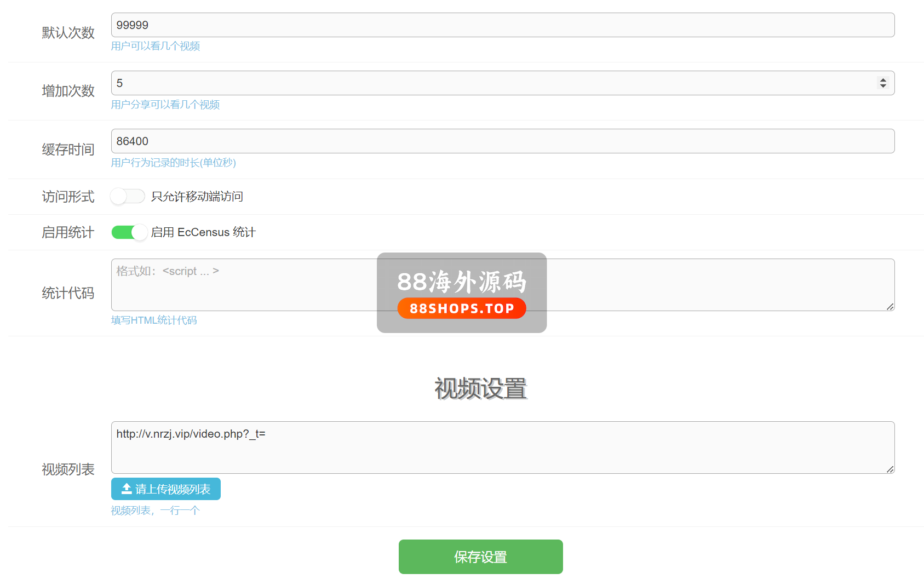Click the 增加次数 stepper down arrow
The height and width of the screenshot is (585, 924).
[x=882, y=86]
